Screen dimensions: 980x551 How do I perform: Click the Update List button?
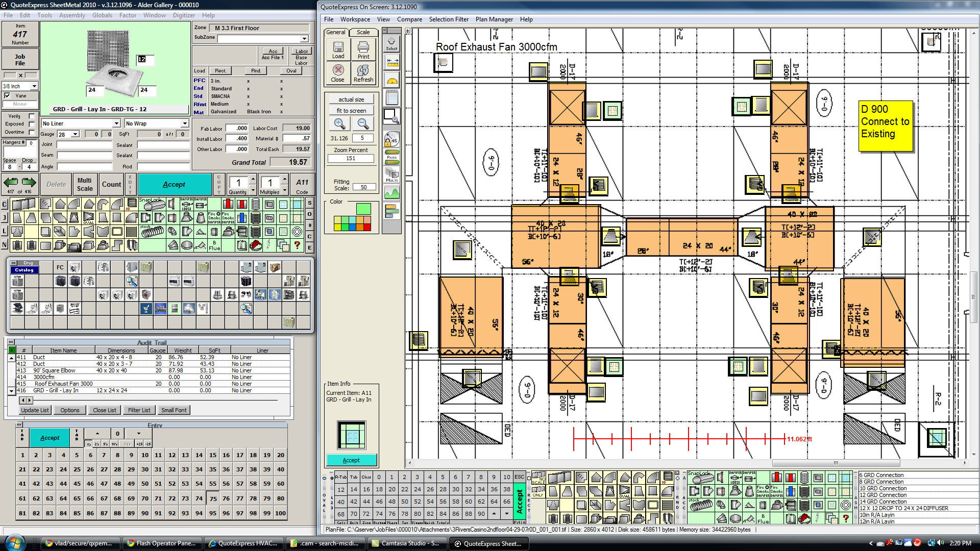tap(35, 410)
